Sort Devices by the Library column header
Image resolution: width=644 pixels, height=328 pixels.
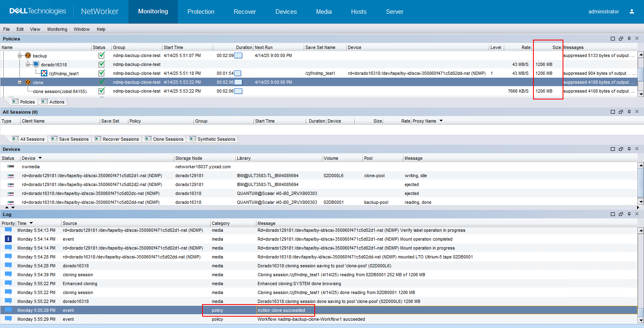(279, 158)
